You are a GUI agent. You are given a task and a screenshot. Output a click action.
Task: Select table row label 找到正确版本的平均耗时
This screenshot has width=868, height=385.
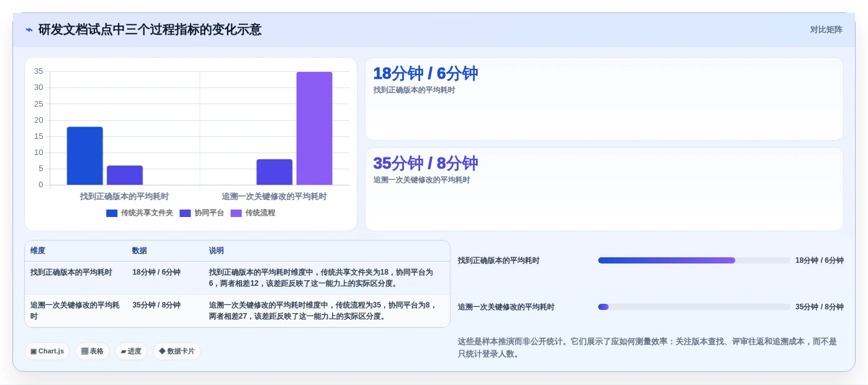click(71, 272)
